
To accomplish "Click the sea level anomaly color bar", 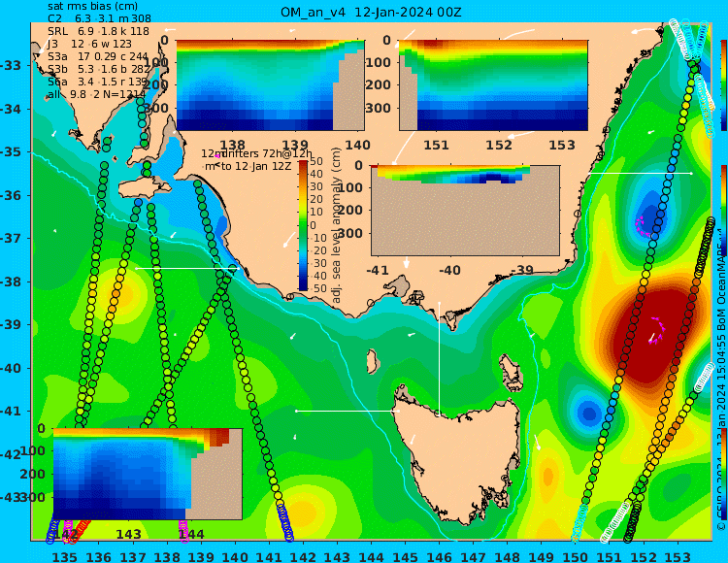I will 303,225.
